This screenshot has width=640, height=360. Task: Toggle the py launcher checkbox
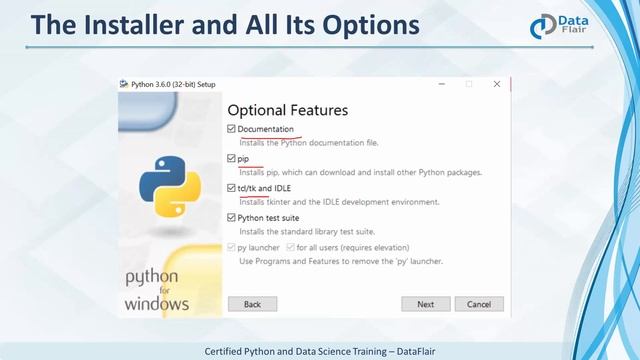(x=231, y=247)
